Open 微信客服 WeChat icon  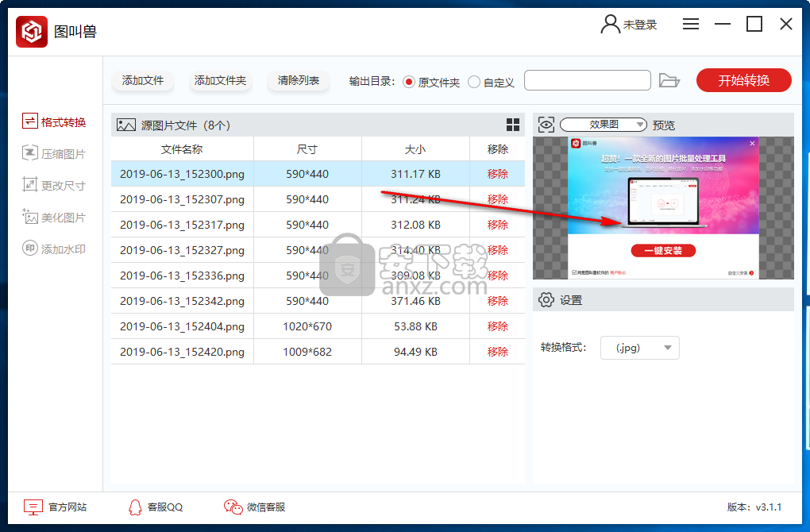[233, 507]
